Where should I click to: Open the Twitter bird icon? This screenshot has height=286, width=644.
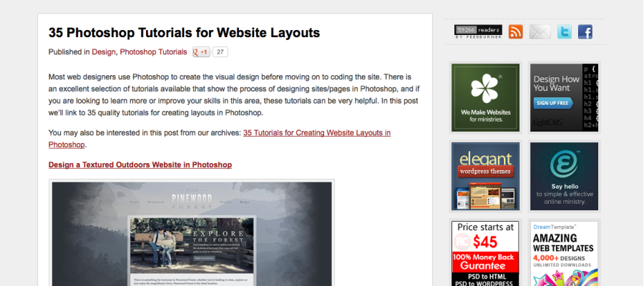(565, 32)
